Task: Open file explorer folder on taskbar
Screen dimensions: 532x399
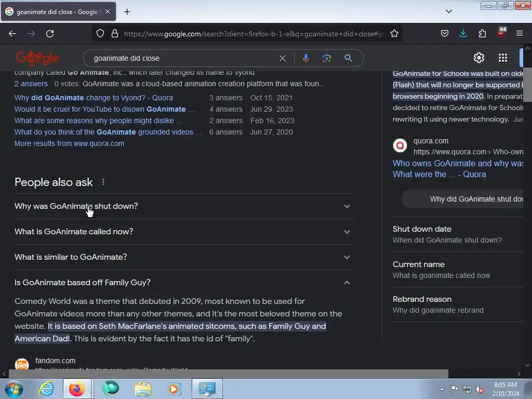Action: tap(143, 389)
